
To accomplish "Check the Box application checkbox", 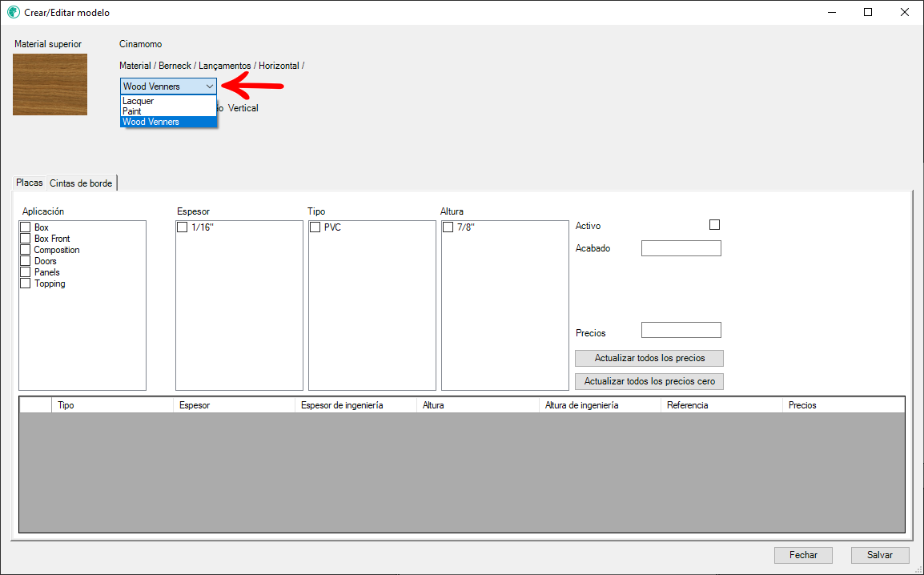I will (26, 227).
